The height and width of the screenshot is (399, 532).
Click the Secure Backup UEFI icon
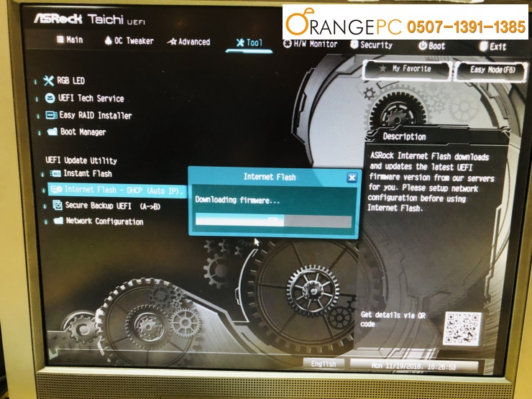(58, 206)
